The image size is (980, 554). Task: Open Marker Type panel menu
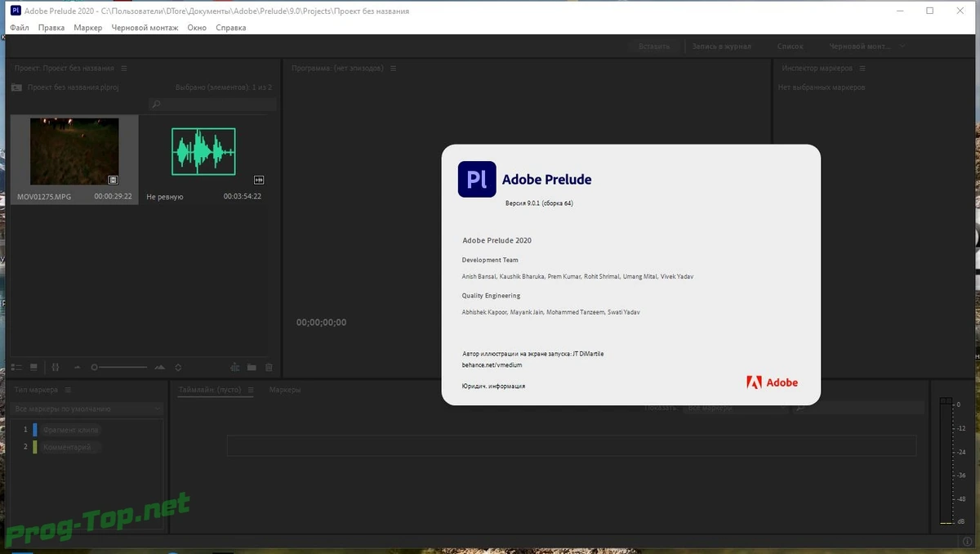pyautogui.click(x=68, y=391)
